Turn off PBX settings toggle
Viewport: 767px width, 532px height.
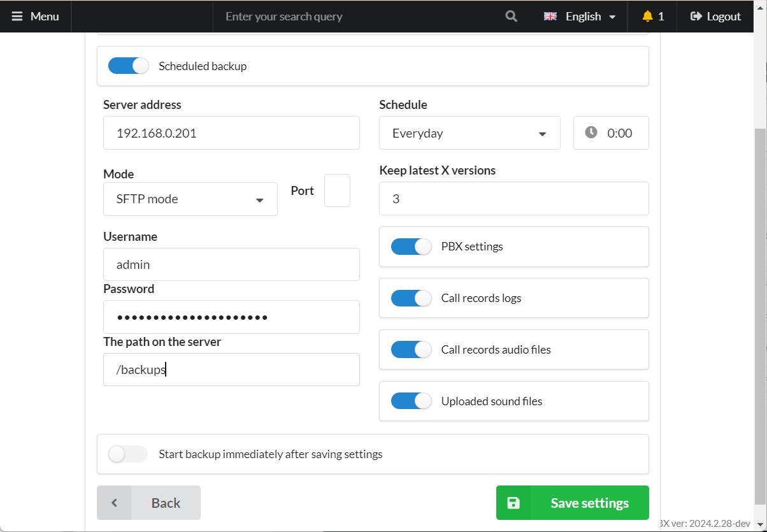point(411,247)
